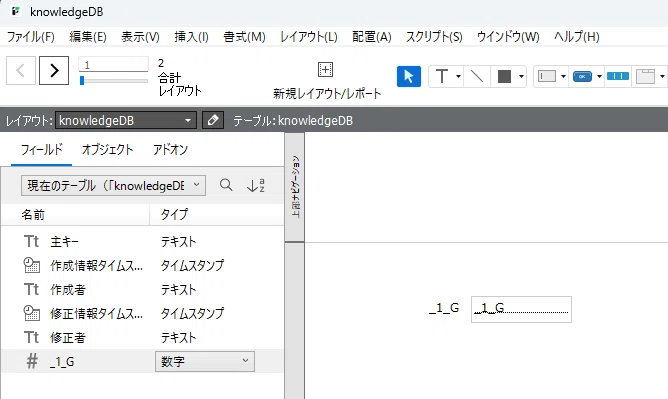Screen dimensions: 668x399
Task: Select the Button bar tool
Action: tap(618, 77)
